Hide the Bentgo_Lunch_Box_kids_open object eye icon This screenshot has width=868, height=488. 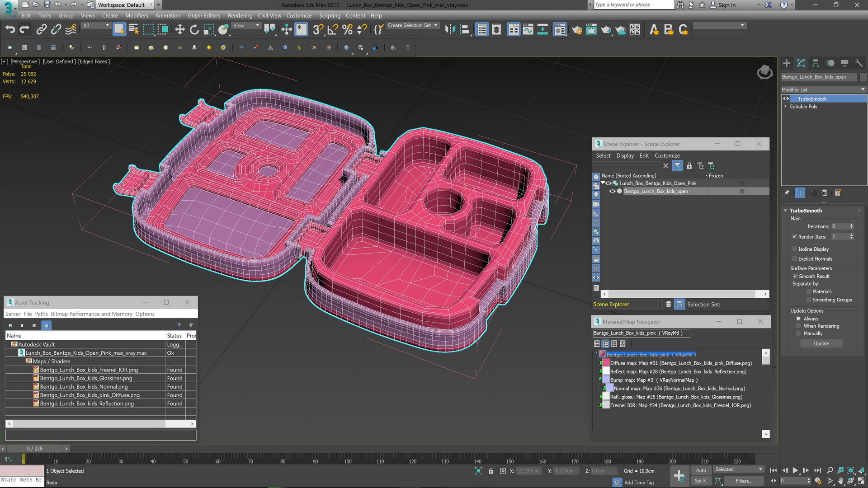click(612, 191)
